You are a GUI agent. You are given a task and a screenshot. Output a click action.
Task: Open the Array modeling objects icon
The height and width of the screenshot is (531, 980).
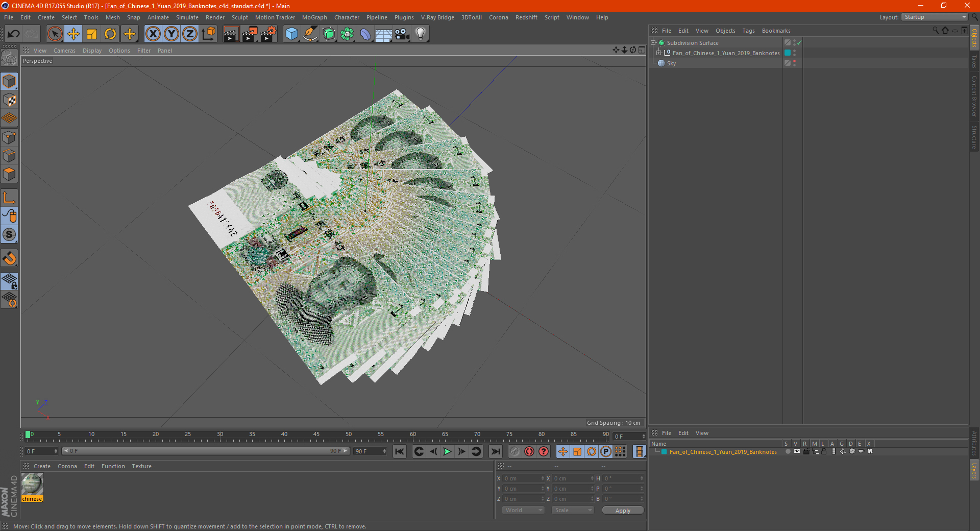(x=347, y=34)
